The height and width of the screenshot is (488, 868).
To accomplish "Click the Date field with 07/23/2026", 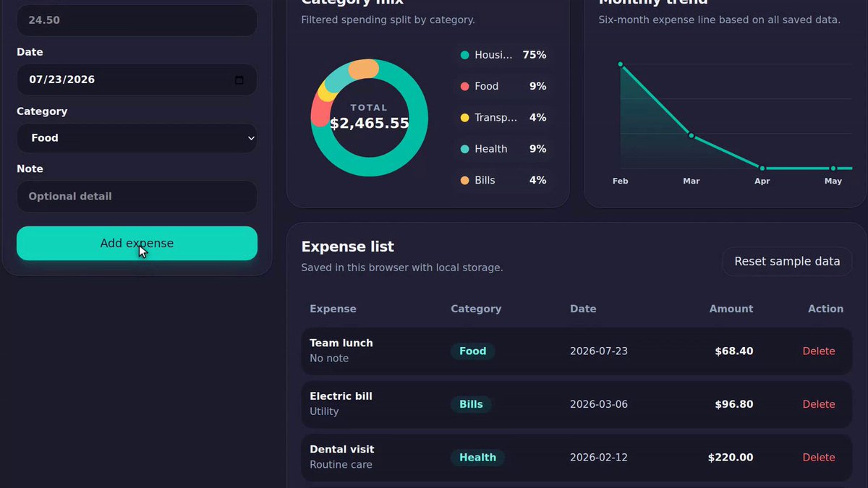I will pos(137,80).
